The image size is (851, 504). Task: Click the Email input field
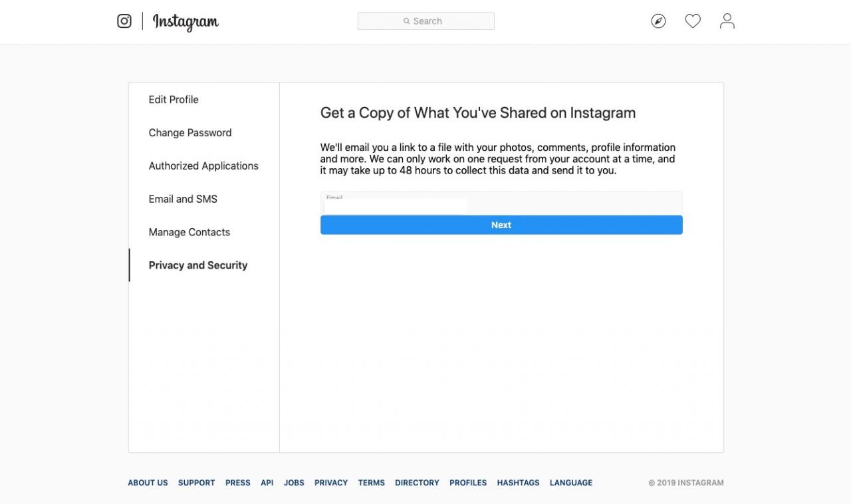(x=501, y=203)
